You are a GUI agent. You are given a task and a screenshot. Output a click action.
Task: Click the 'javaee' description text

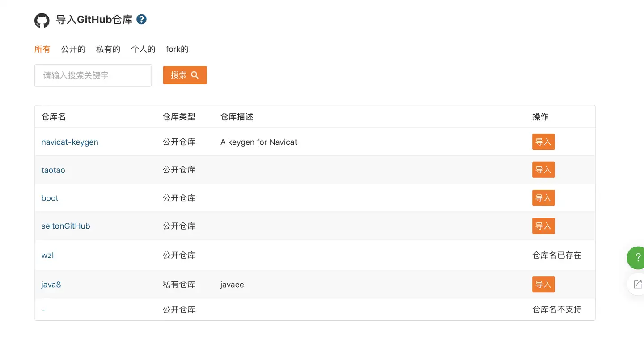[232, 285]
